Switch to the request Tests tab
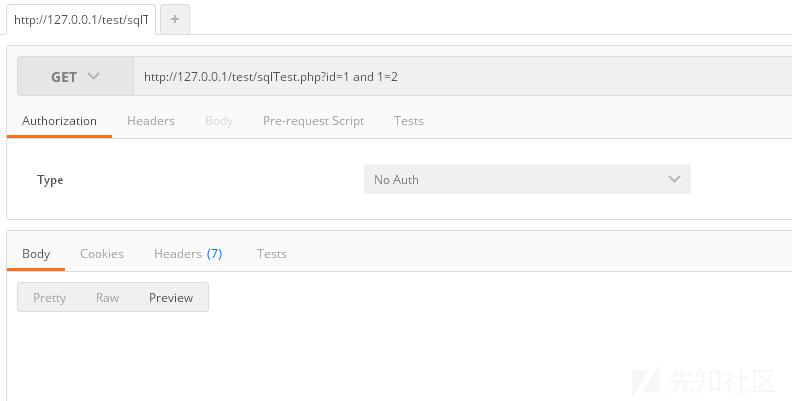The image size is (792, 401). pyautogui.click(x=408, y=121)
